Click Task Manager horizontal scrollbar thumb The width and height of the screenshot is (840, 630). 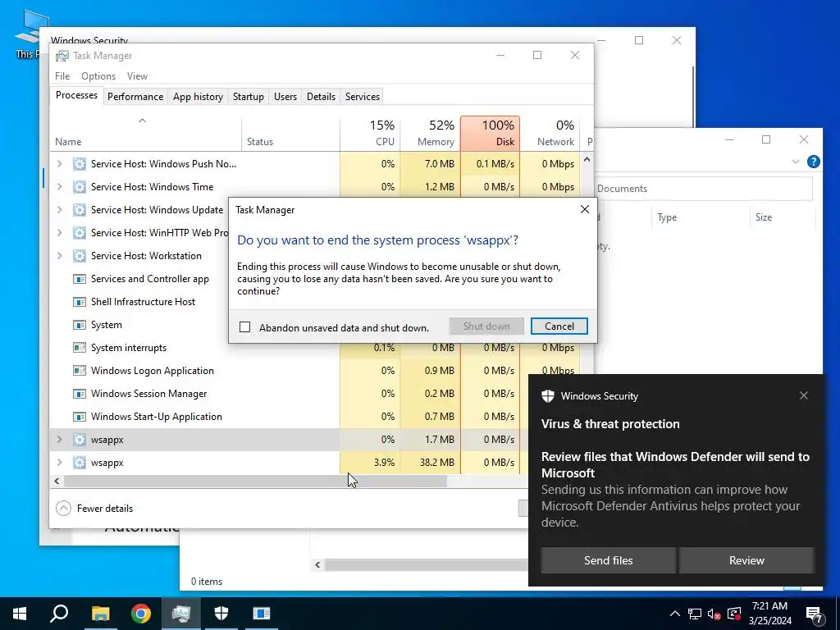tap(255, 481)
